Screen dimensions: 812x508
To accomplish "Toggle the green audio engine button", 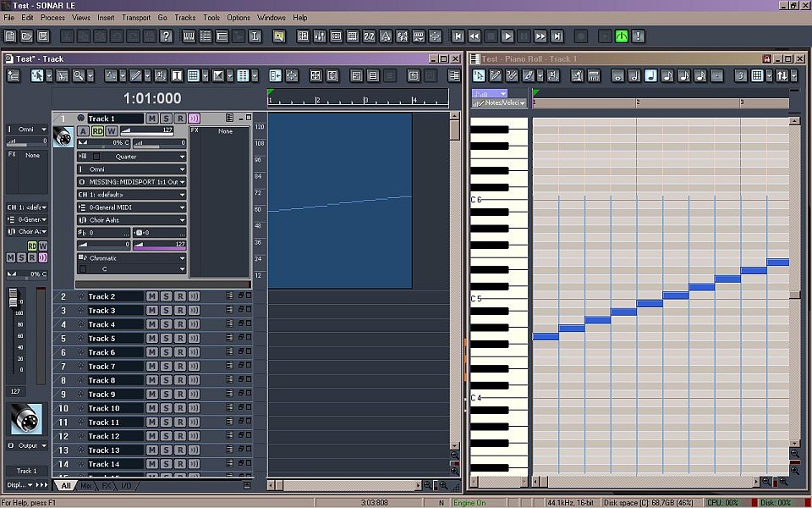I will (x=622, y=36).
